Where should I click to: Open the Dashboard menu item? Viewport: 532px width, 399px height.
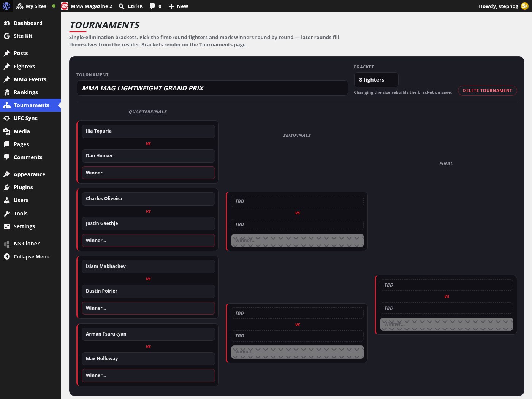30,23
